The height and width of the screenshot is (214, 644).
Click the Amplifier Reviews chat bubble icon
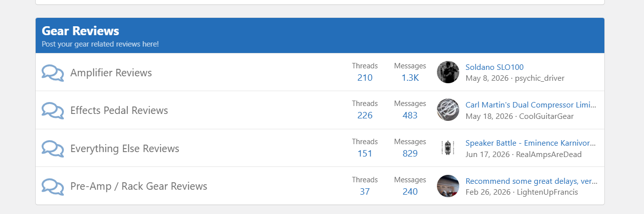[53, 73]
